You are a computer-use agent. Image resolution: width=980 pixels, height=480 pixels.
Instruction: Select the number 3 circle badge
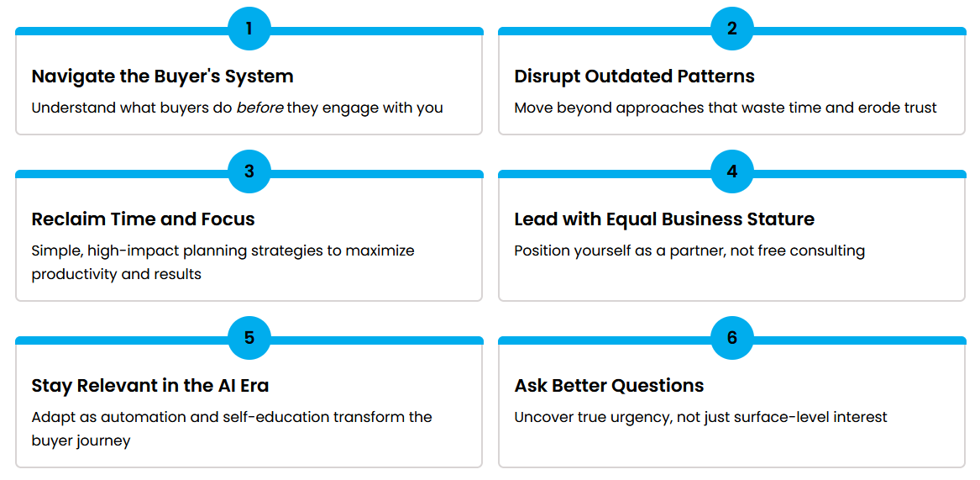click(x=249, y=171)
